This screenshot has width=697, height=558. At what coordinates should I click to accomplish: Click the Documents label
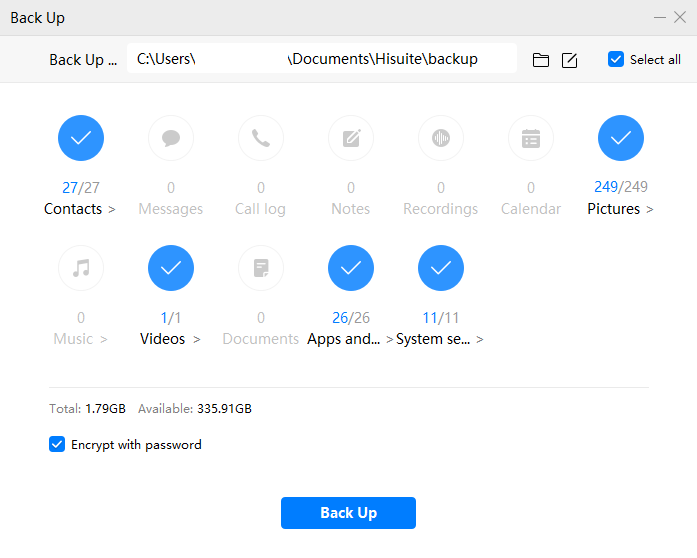[260, 339]
